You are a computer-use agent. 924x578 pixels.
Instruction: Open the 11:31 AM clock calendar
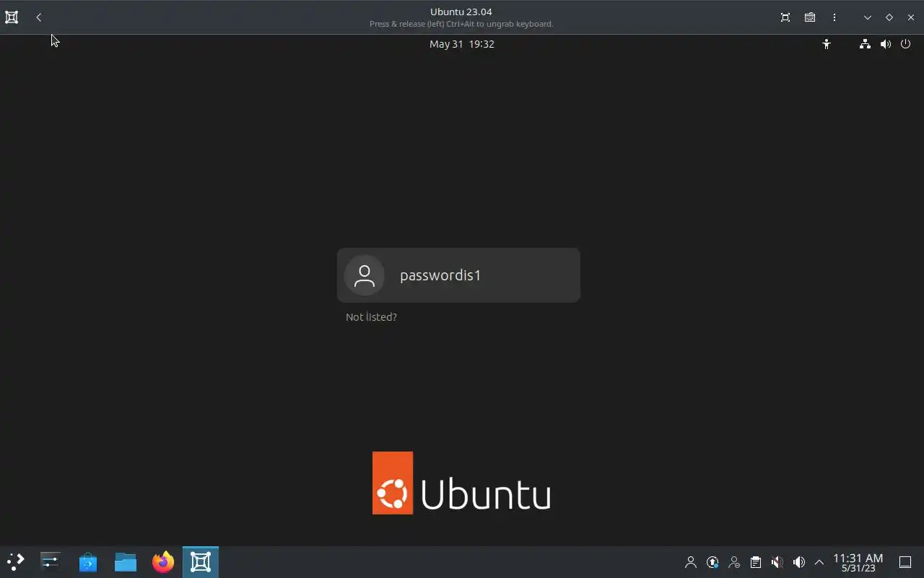coord(858,562)
